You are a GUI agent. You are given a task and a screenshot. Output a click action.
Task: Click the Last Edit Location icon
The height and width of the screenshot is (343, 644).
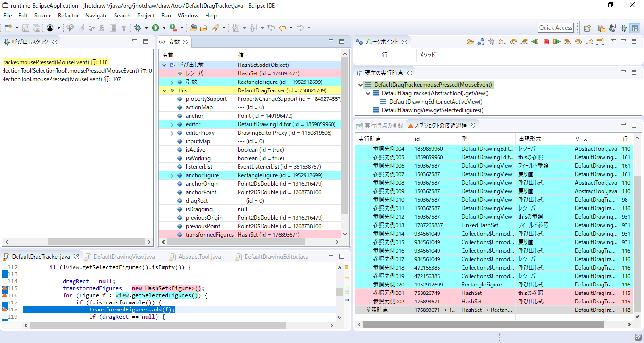pyautogui.click(x=271, y=28)
